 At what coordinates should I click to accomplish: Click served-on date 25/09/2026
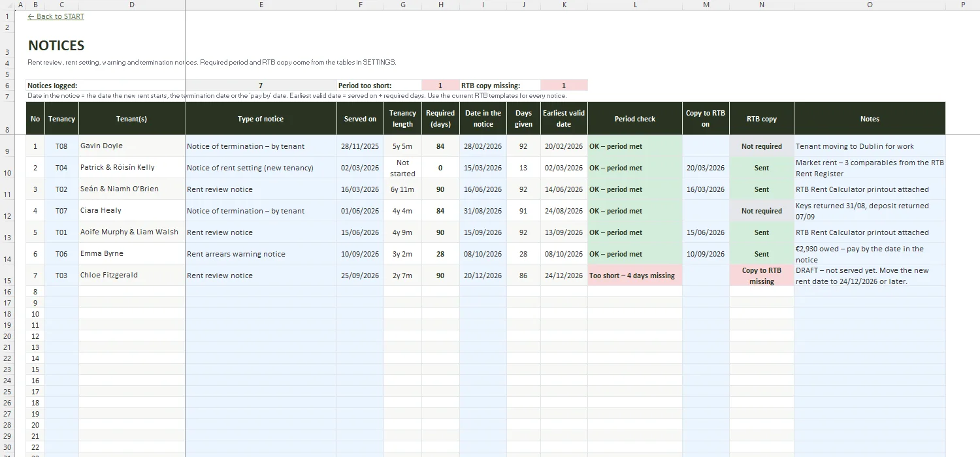coord(360,276)
